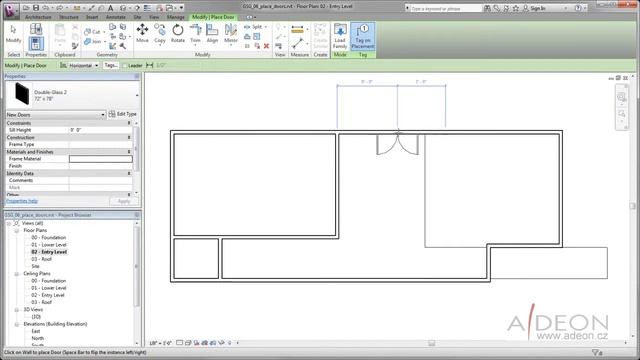The width and height of the screenshot is (640, 360).
Task: Close the Project Browser panel
Action: click(x=137, y=215)
